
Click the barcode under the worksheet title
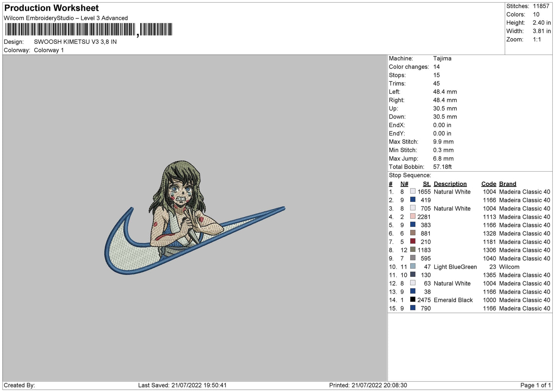pos(89,30)
